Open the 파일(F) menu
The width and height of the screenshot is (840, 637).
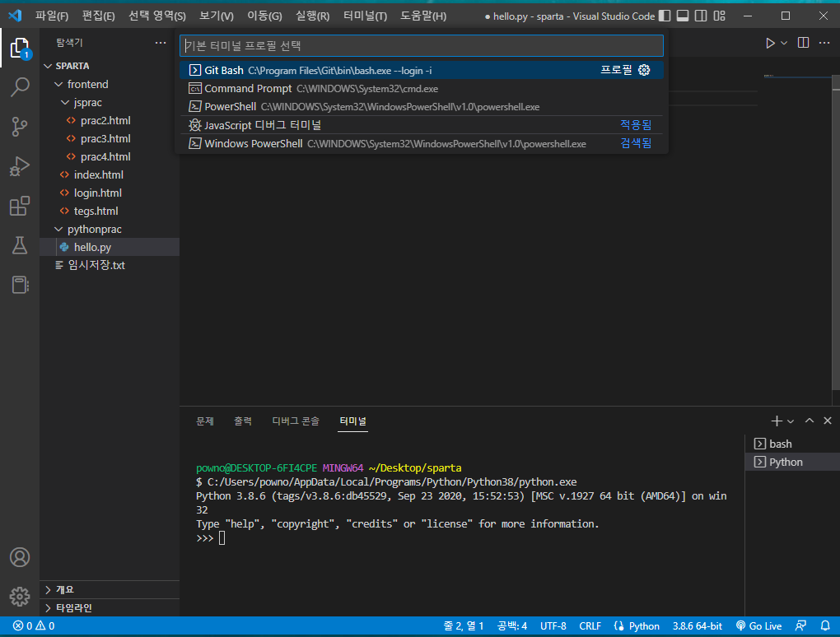(52, 16)
